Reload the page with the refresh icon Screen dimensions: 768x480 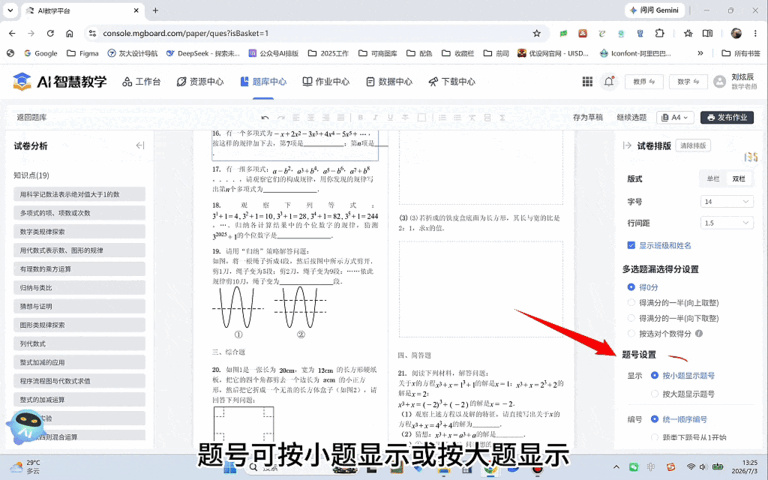point(50,33)
